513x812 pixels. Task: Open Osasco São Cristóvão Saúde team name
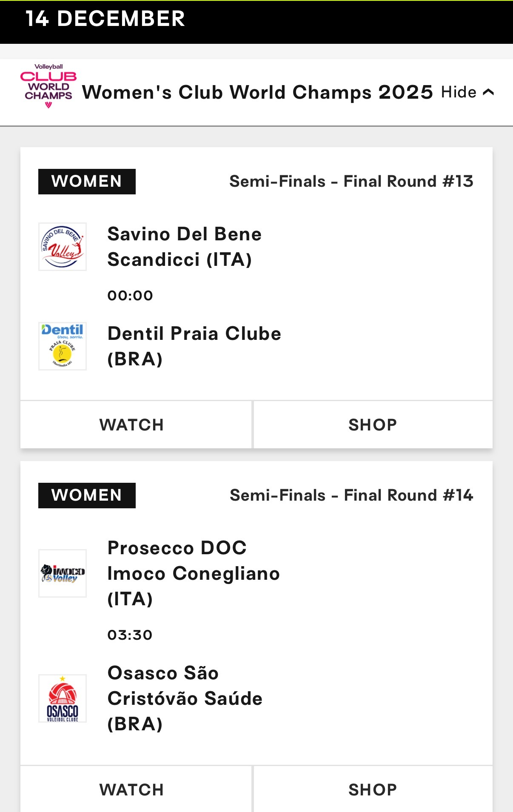coord(185,698)
